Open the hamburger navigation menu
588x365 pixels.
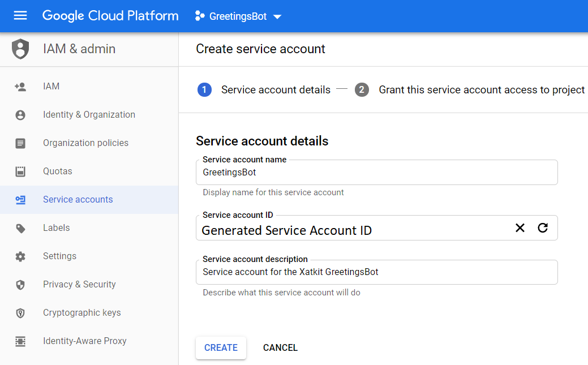20,16
